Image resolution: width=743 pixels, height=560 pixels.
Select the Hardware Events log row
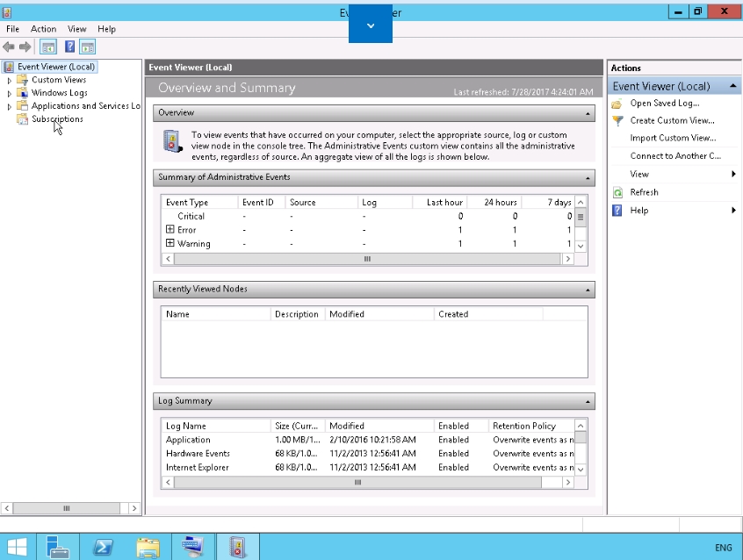pyautogui.click(x=368, y=454)
